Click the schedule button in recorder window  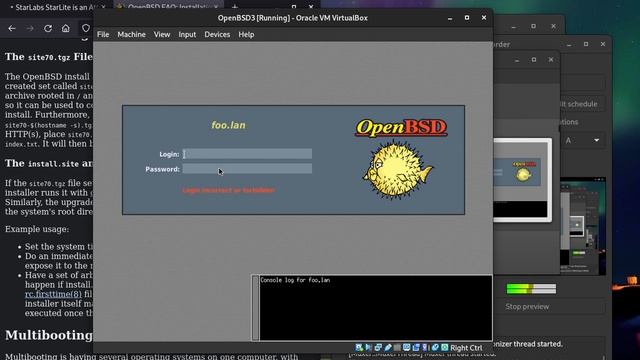(x=580, y=104)
